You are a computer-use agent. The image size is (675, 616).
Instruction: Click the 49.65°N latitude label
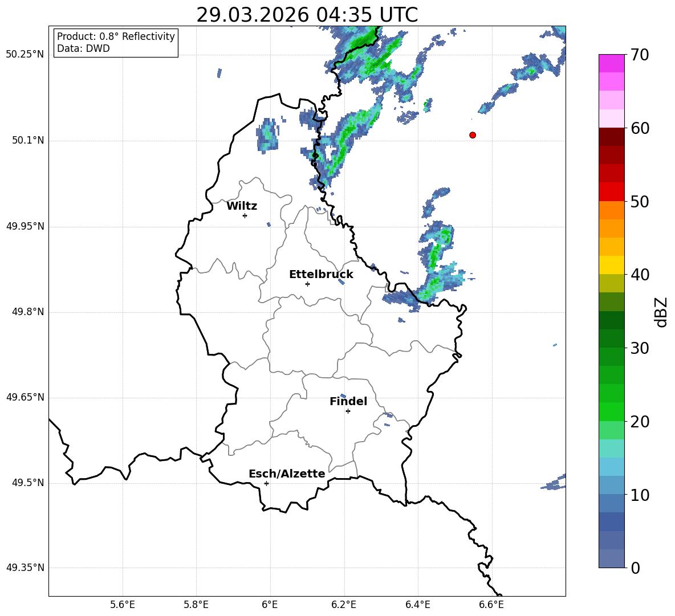pos(25,397)
